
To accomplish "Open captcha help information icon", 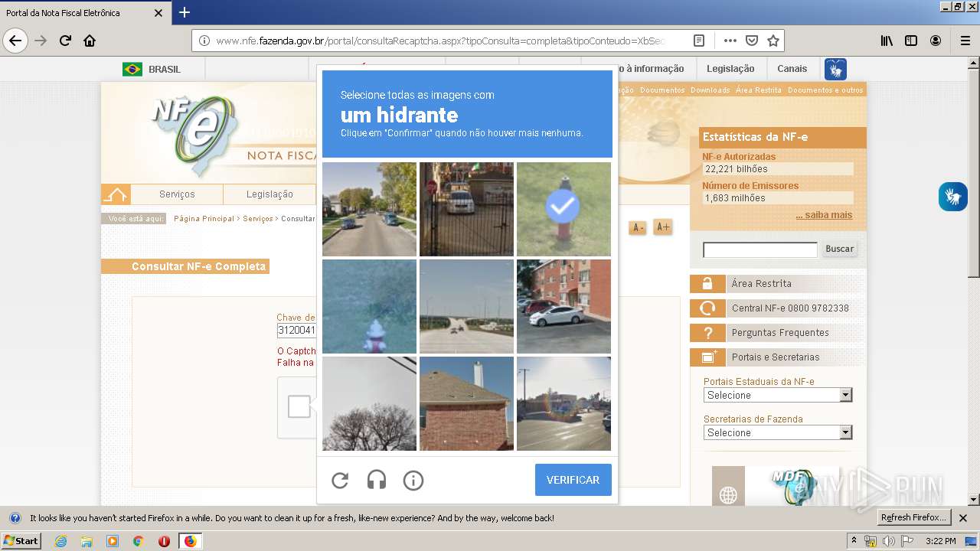I will click(413, 481).
